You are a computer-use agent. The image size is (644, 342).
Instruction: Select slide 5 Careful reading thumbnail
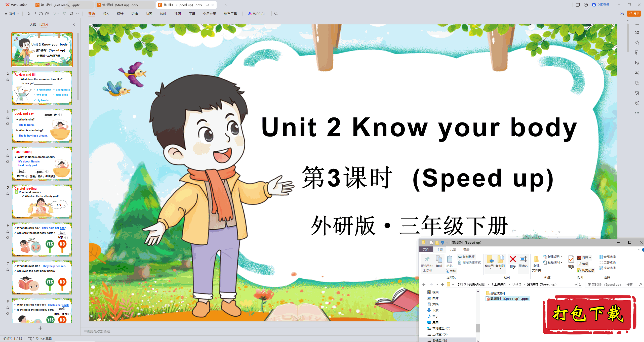coord(42,201)
